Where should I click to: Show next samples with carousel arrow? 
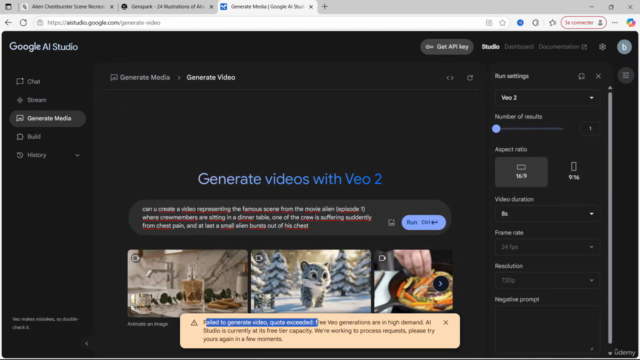(x=440, y=284)
